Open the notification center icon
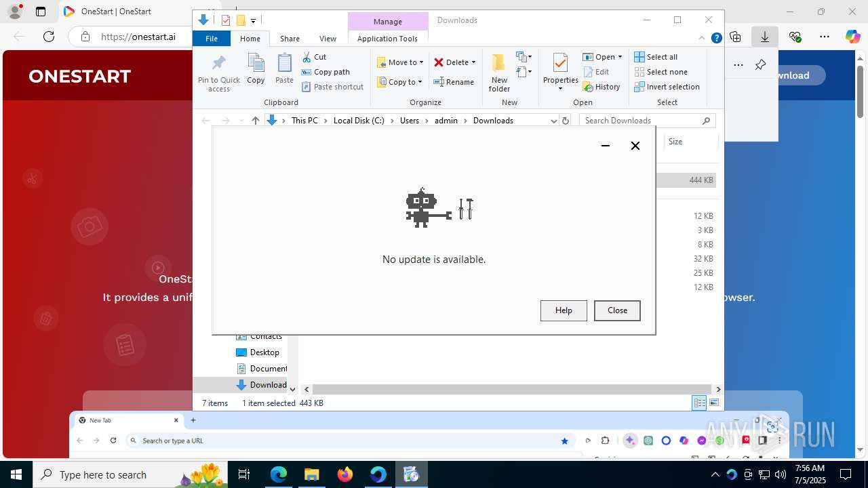Screen dimensions: 868x488 click(846, 474)
